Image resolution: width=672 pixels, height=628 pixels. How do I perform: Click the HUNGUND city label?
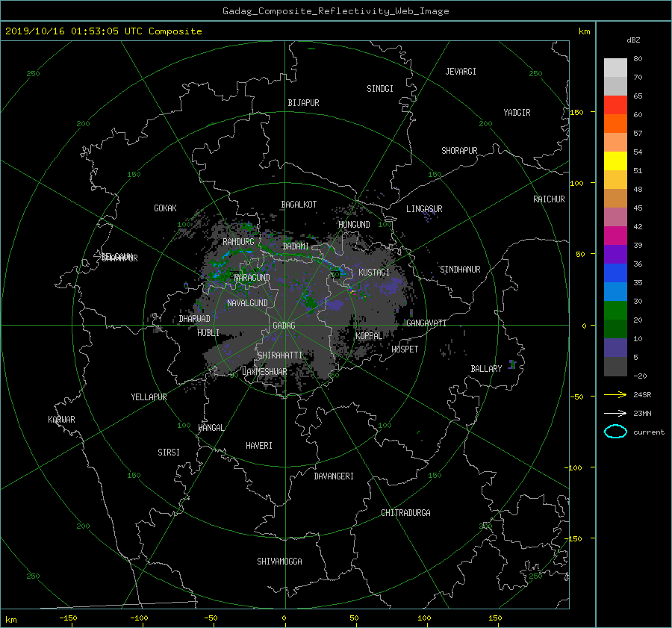(x=354, y=225)
